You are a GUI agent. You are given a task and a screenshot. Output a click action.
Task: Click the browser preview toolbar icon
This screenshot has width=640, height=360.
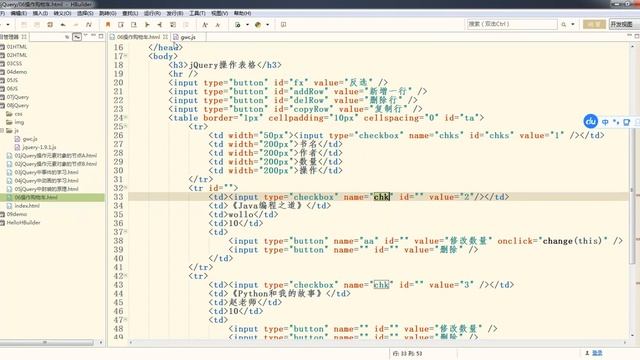coord(238,24)
